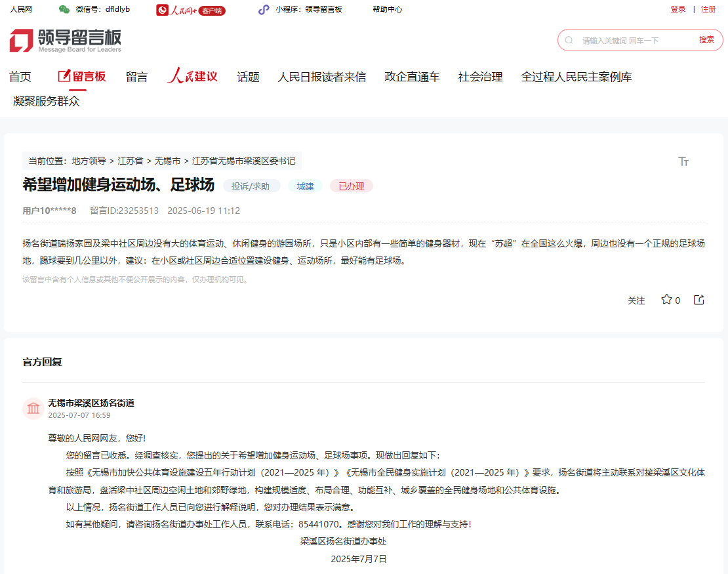Click the Tt font size icon

click(x=683, y=161)
